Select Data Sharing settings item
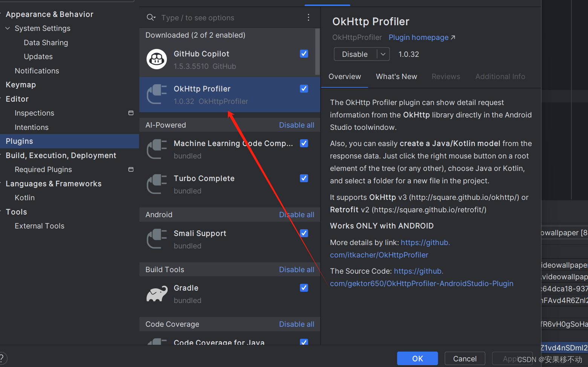This screenshot has height=367, width=588. coord(46,43)
